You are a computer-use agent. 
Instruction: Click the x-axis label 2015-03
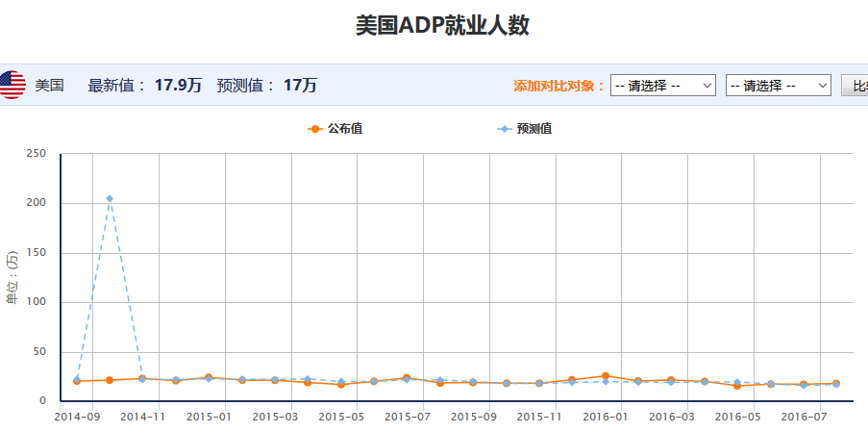pos(275,417)
